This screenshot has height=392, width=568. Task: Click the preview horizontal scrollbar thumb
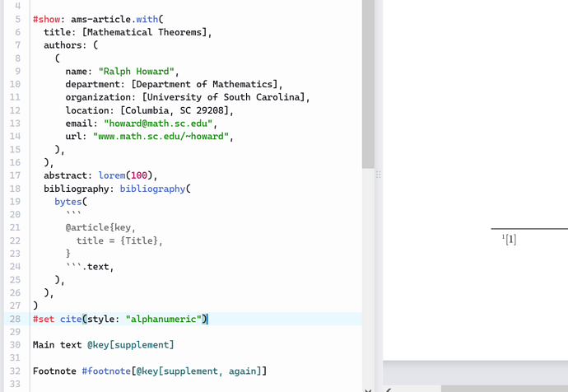pos(494,388)
